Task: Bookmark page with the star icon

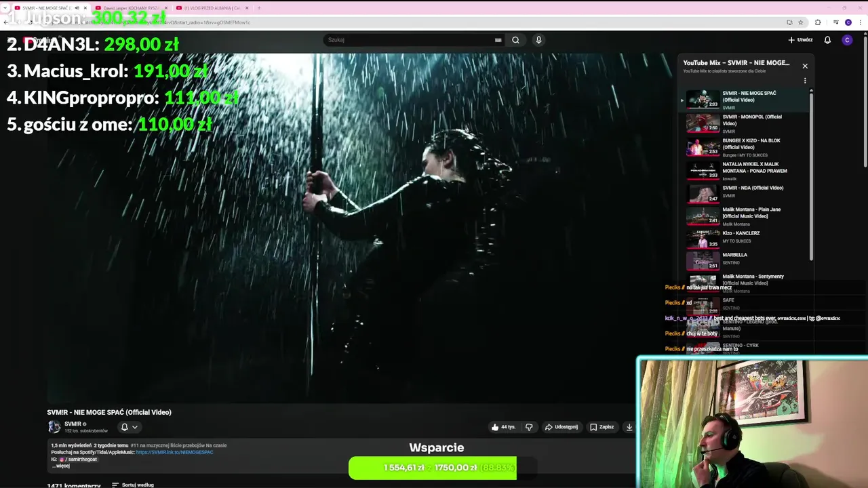Action: [x=801, y=22]
